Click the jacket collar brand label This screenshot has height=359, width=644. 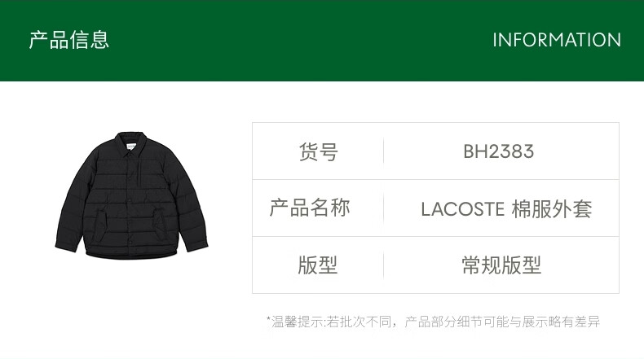[131, 146]
